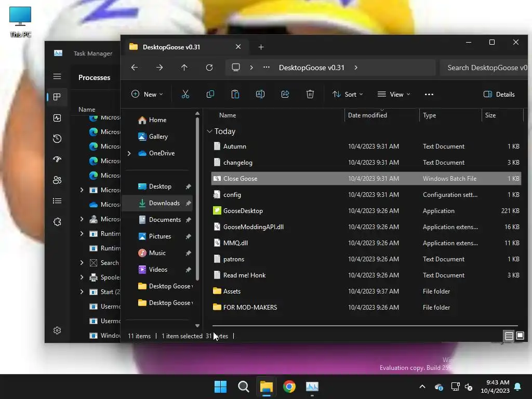The width and height of the screenshot is (532, 399).
Task: Select the FOR MOD-MAKERS folder
Action: pyautogui.click(x=366, y=308)
